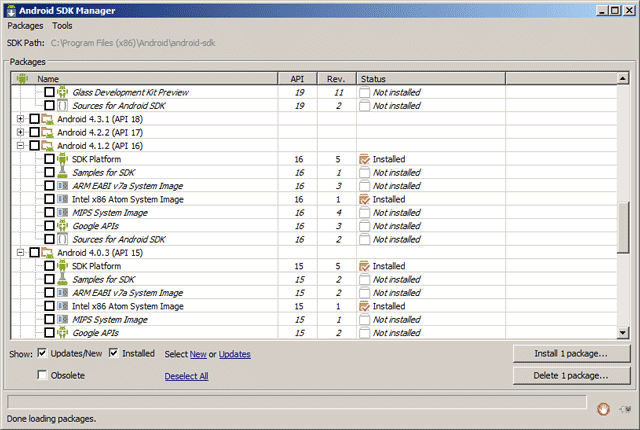Click the 'Done loading packages.' status text
Image resolution: width=640 pixels, height=430 pixels.
[51, 419]
